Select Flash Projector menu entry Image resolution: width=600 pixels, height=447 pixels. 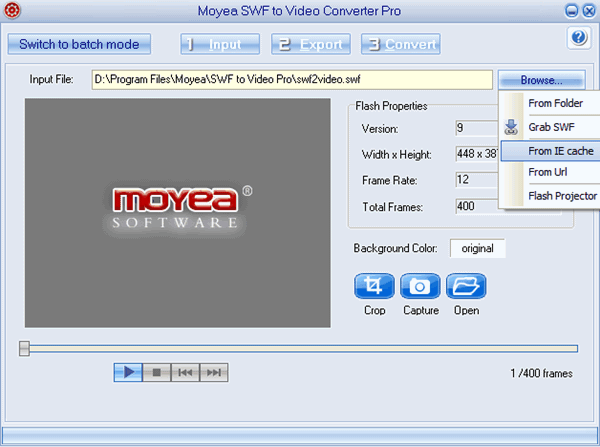pos(550,196)
